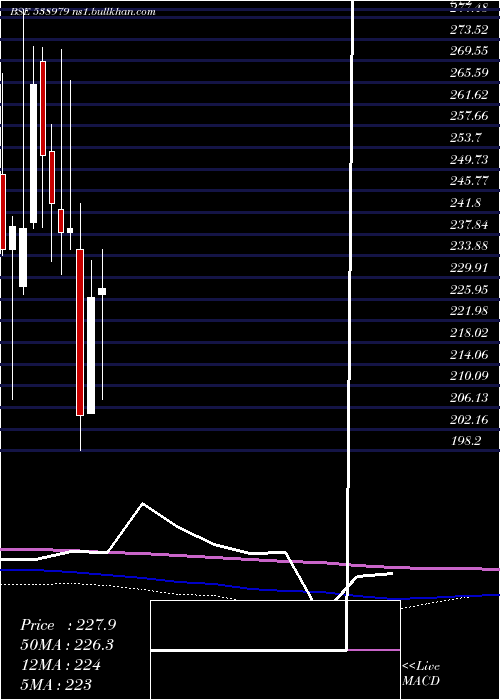Click the 257.66 price axis label
The width and height of the screenshot is (500, 700).
pos(469,116)
